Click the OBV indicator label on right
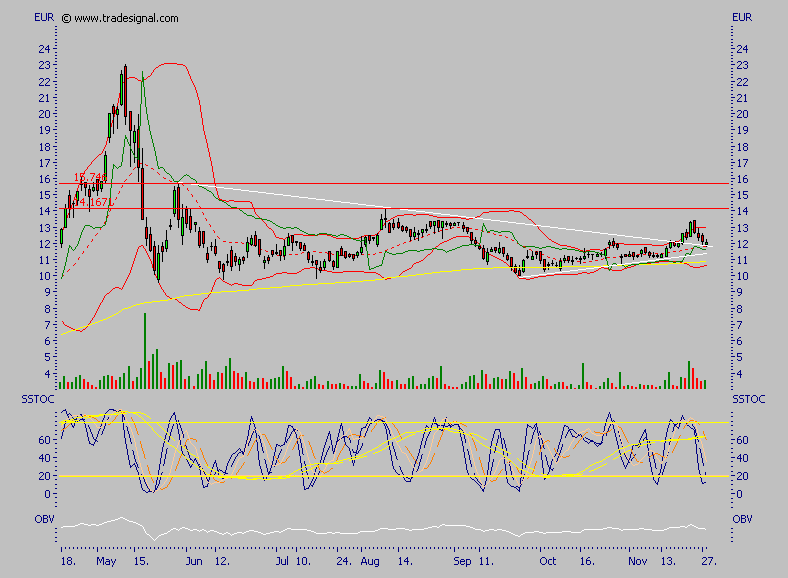 (742, 520)
